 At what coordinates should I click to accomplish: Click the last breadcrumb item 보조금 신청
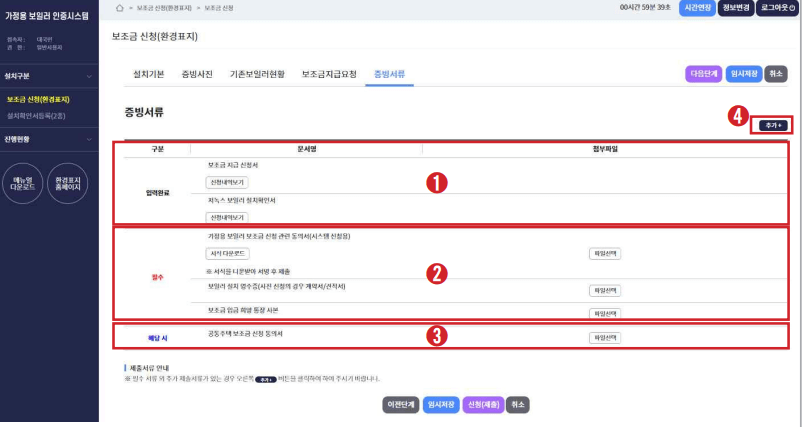[219, 8]
